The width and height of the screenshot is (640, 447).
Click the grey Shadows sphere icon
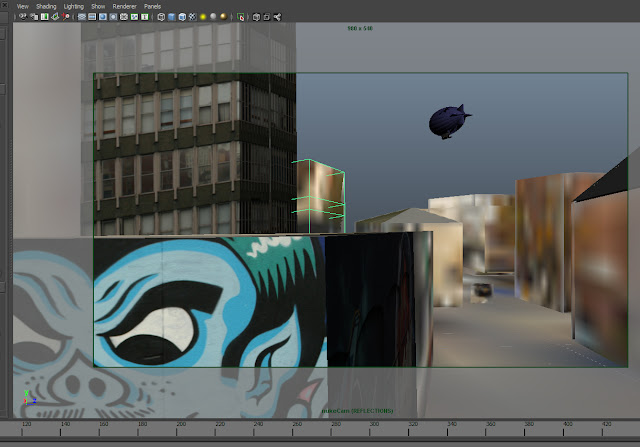(213, 17)
